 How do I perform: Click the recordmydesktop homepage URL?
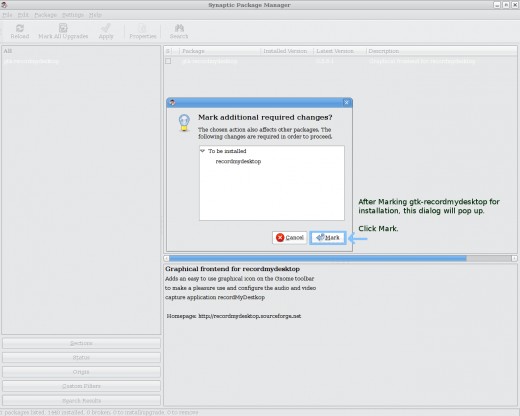(250, 316)
